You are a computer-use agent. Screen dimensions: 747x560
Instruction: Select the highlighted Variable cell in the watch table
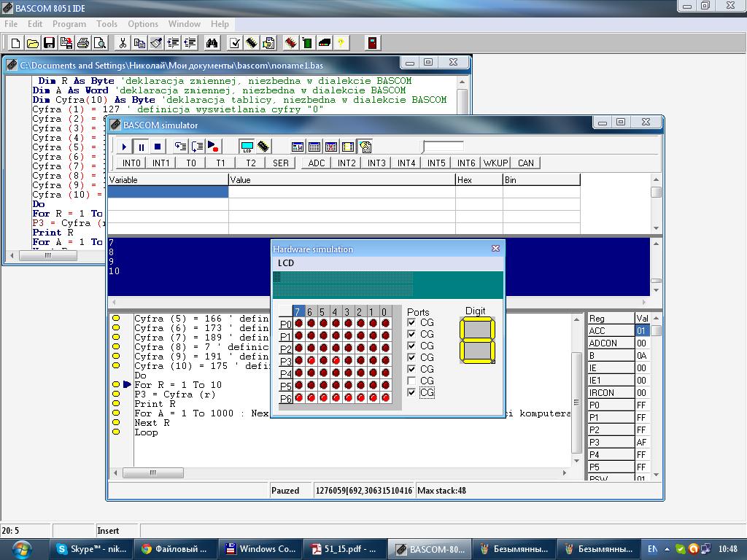pos(168,192)
